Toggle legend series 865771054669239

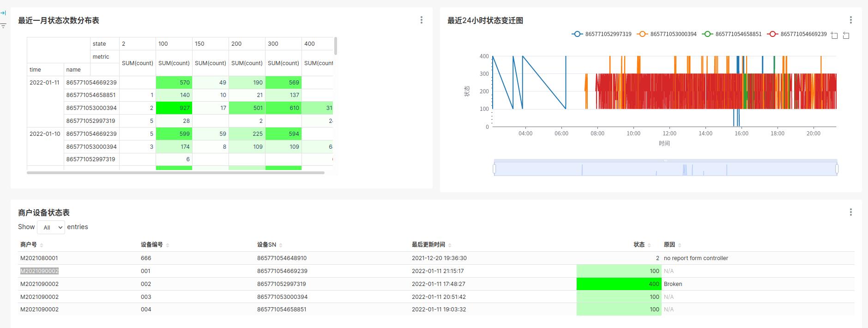click(797, 34)
